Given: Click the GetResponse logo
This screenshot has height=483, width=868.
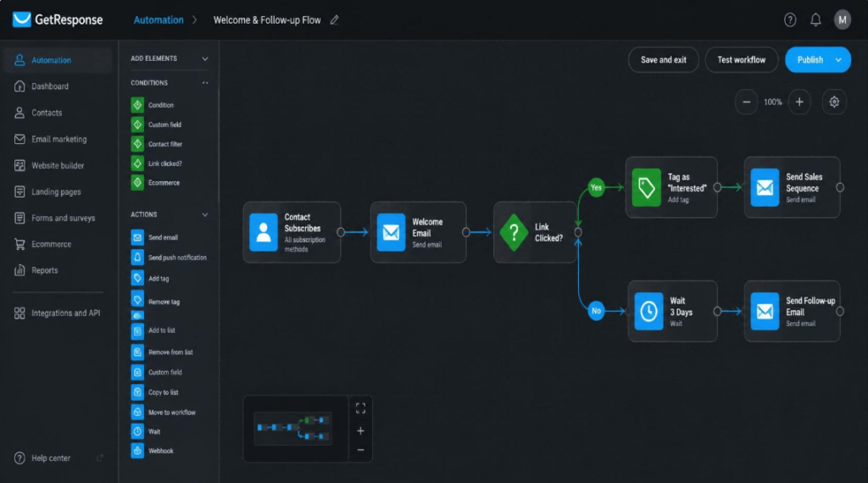Looking at the screenshot, I should 58,20.
